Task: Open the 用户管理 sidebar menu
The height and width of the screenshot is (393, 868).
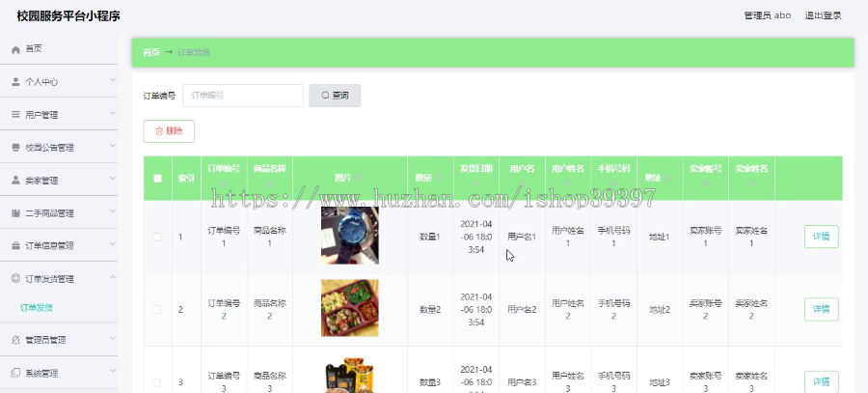Action: 59,114
